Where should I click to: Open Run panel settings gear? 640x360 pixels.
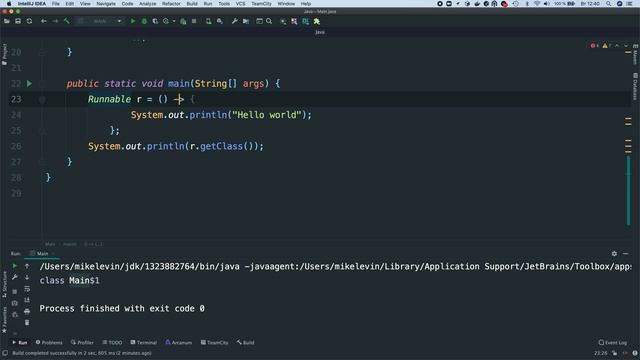tap(614, 253)
